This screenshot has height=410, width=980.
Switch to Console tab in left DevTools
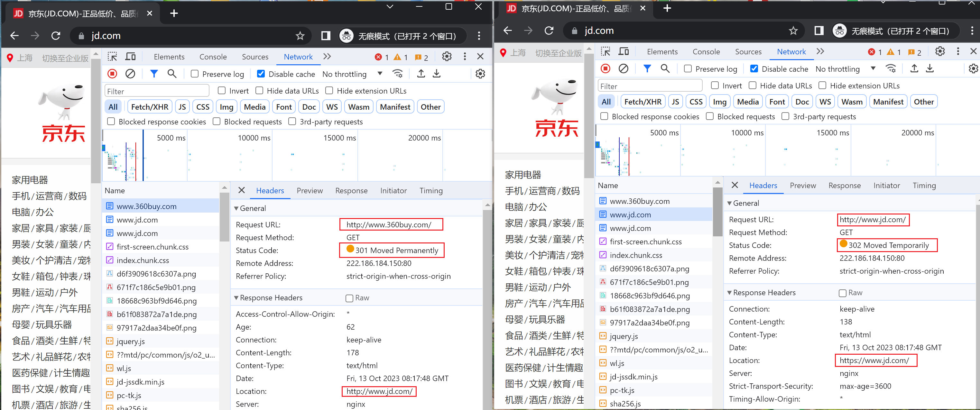[213, 57]
